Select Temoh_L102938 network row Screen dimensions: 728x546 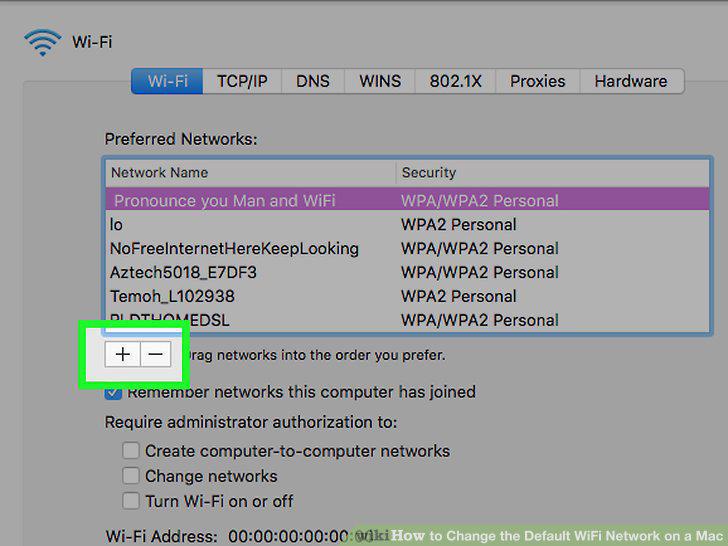[x=407, y=296]
